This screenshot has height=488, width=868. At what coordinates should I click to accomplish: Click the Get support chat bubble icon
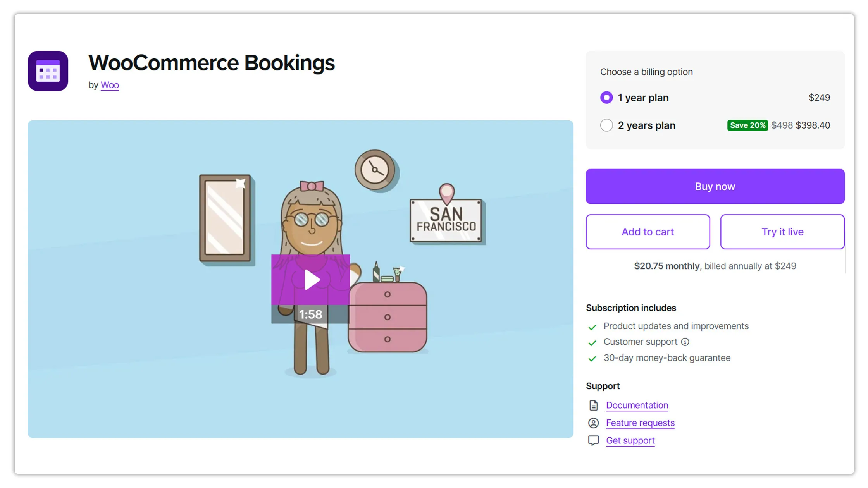593,441
